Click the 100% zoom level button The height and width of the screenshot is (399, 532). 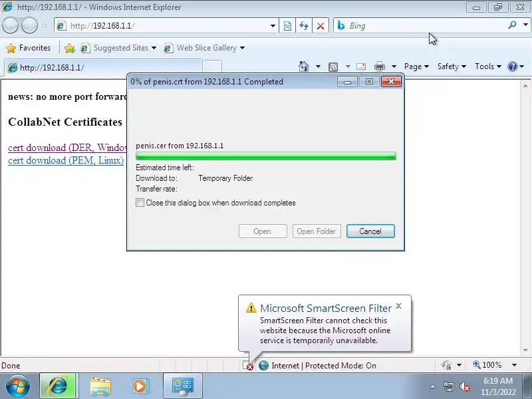[487, 365]
